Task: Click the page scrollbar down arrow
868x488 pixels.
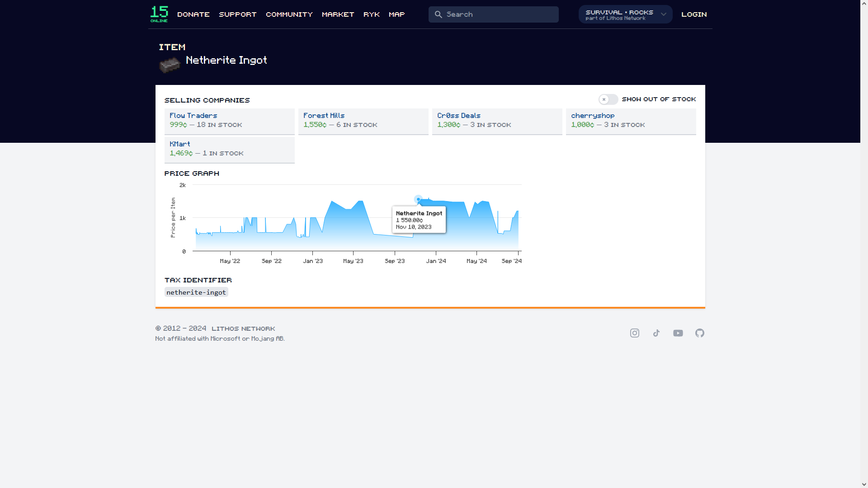Action: tap(864, 484)
